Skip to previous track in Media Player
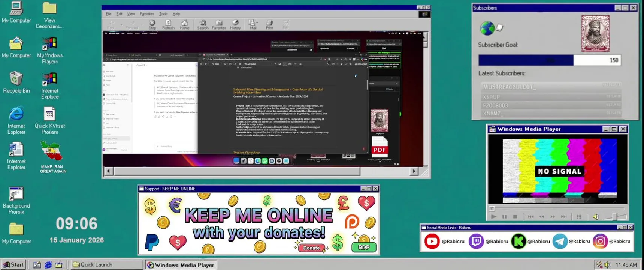644x270 pixels. pyautogui.click(x=531, y=217)
